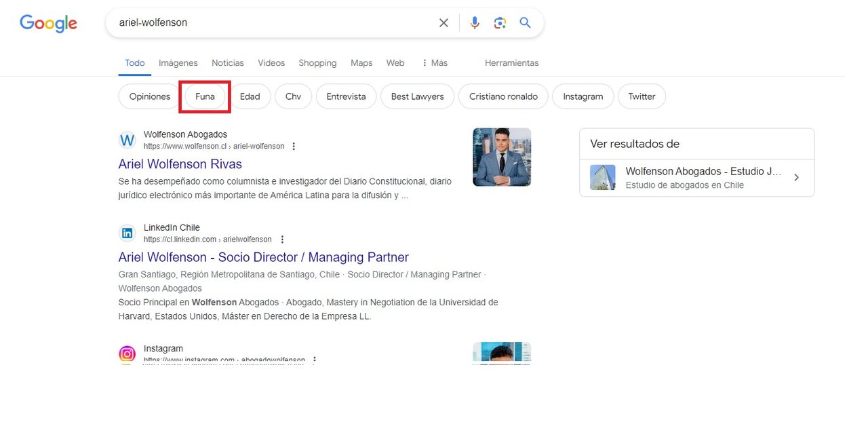Click the text Estudio de abogados en Chile
The width and height of the screenshot is (868, 439).
click(x=685, y=185)
